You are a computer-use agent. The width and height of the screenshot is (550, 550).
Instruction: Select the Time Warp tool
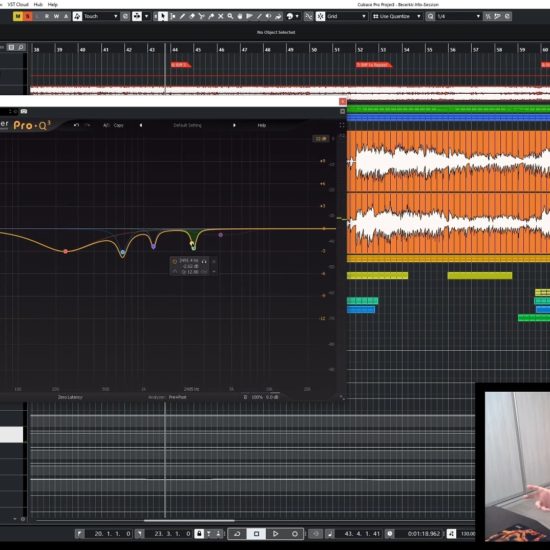point(249,16)
